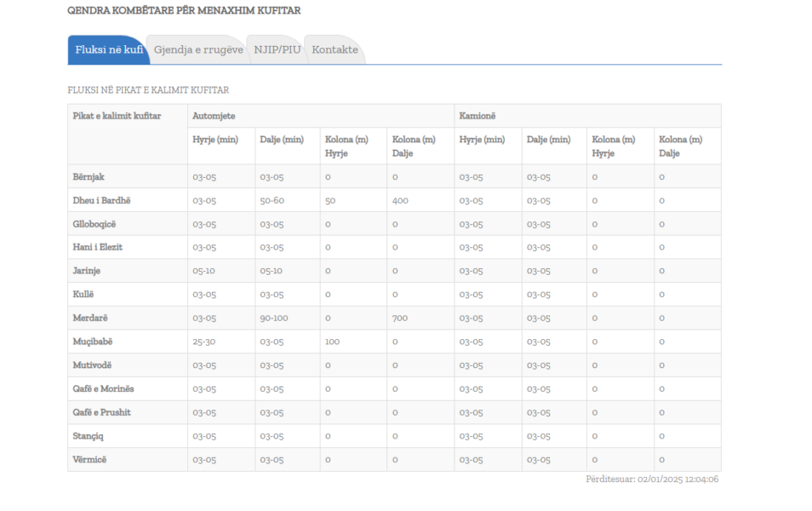Click the Kamionë column group header
This screenshot has width=812, height=511.
point(477,116)
